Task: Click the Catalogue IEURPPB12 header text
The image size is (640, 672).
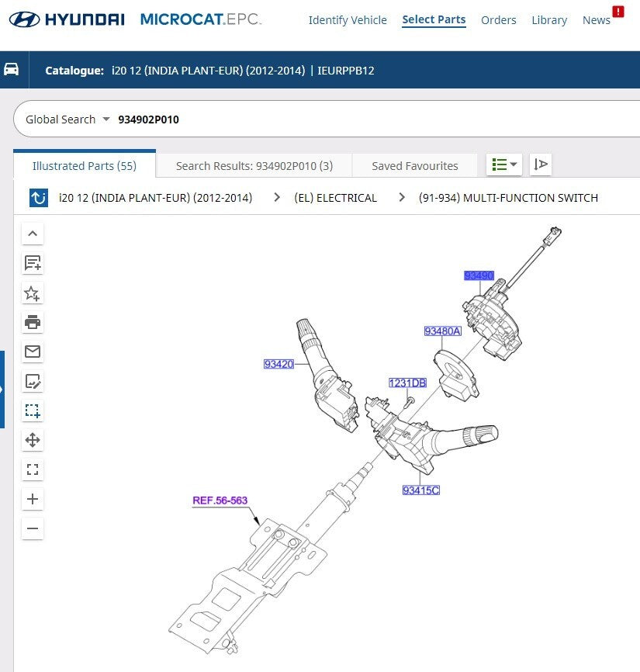Action: coord(209,71)
